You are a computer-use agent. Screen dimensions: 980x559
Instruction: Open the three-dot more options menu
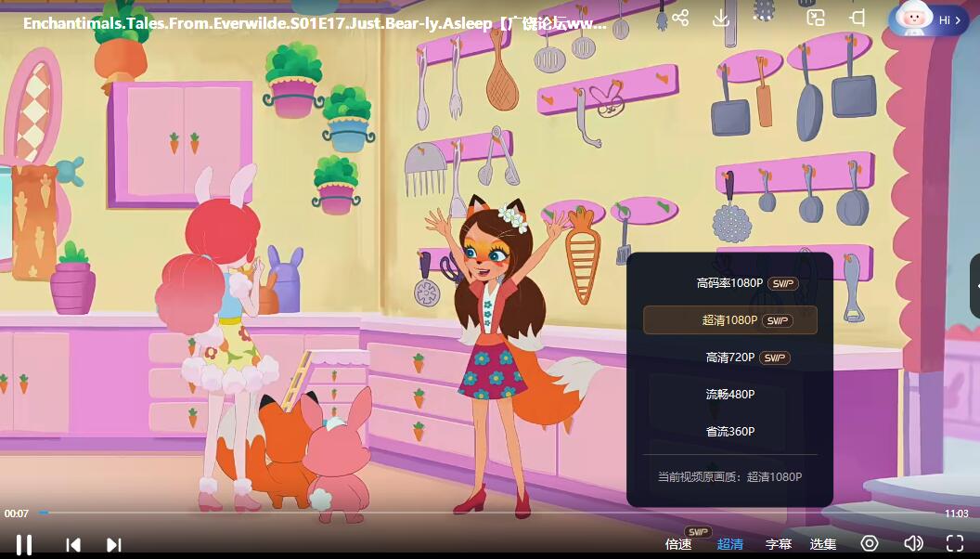tap(763, 18)
